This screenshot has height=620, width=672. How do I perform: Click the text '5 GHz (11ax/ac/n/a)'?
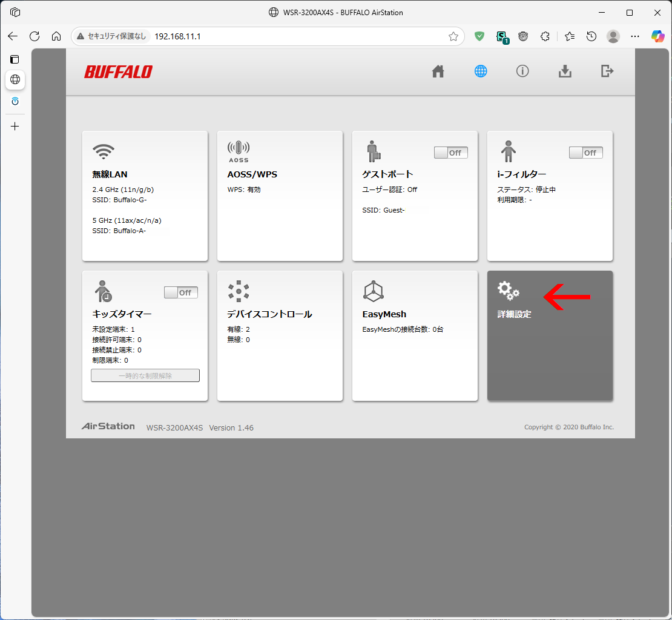click(x=127, y=220)
